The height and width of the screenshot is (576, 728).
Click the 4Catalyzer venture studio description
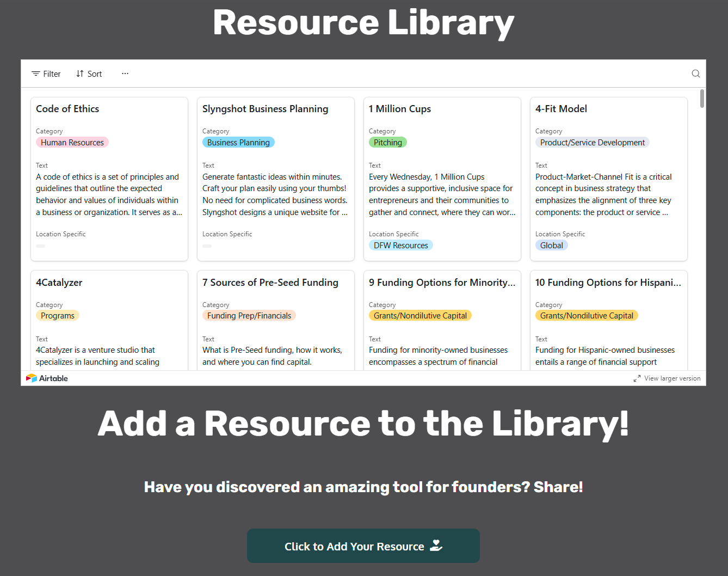[x=98, y=356]
